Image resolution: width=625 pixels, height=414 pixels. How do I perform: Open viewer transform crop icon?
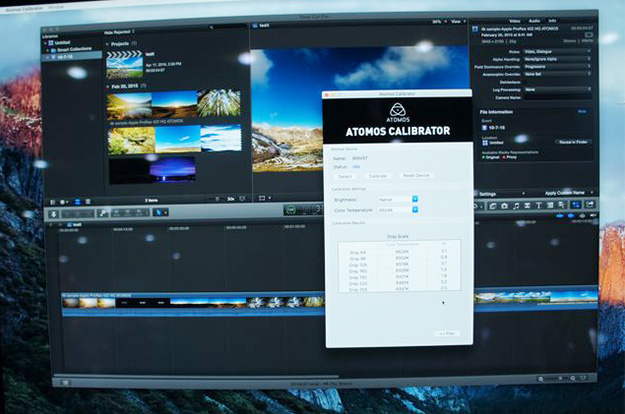[264, 198]
